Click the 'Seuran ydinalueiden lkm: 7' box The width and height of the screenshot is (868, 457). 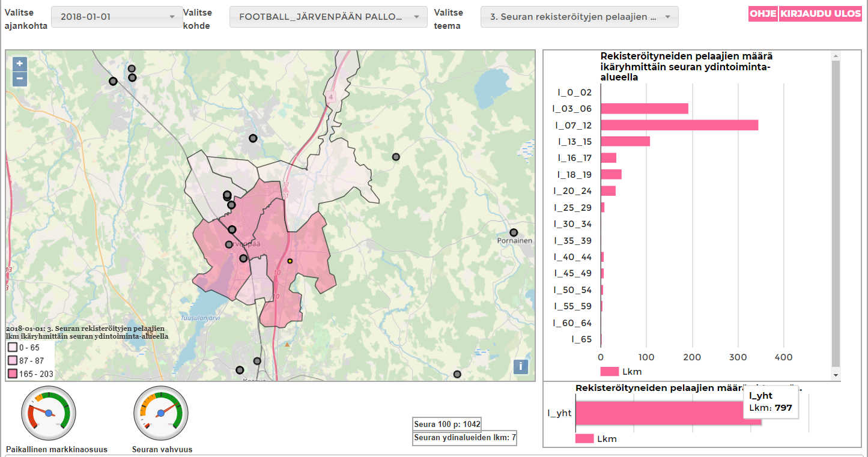click(465, 438)
